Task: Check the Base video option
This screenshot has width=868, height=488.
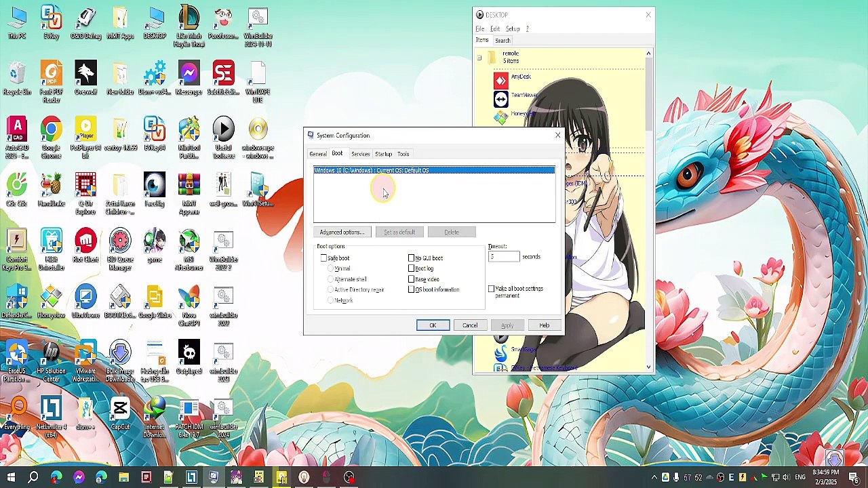Action: (x=411, y=279)
